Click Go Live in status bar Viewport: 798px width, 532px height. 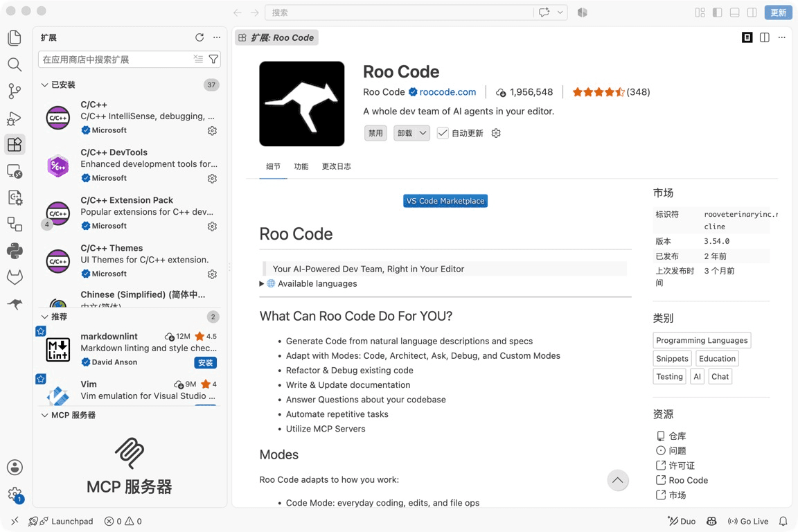click(748, 521)
